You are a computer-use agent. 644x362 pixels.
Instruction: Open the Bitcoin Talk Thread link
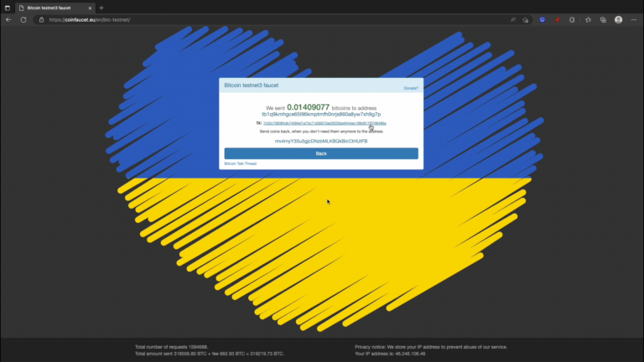click(x=241, y=164)
